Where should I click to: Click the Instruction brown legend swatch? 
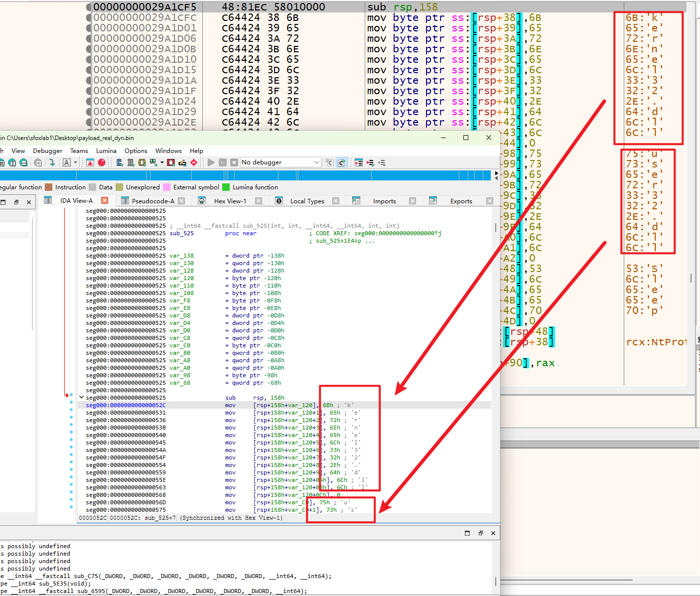[x=48, y=187]
